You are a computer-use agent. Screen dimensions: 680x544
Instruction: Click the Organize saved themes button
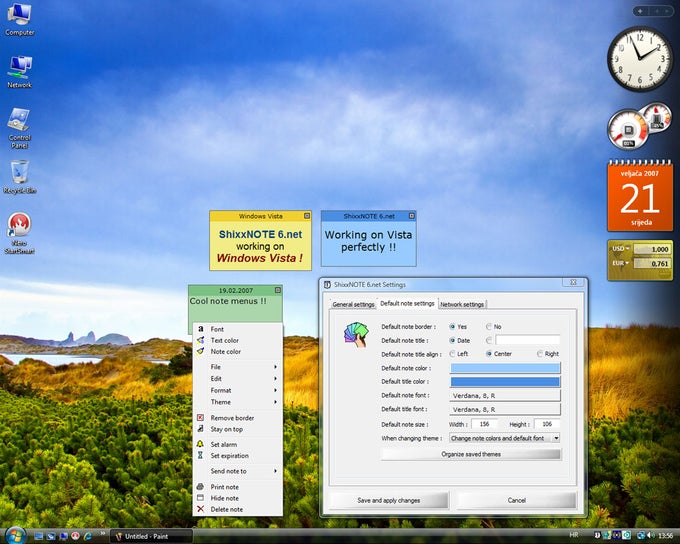click(471, 454)
